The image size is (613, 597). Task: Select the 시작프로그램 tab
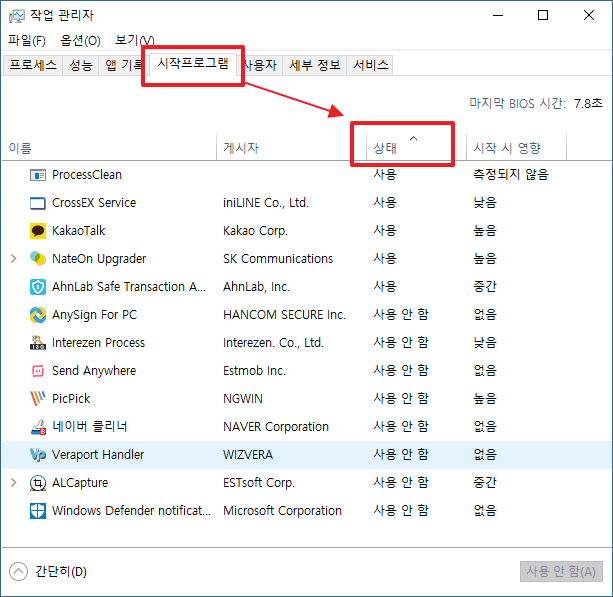[193, 63]
